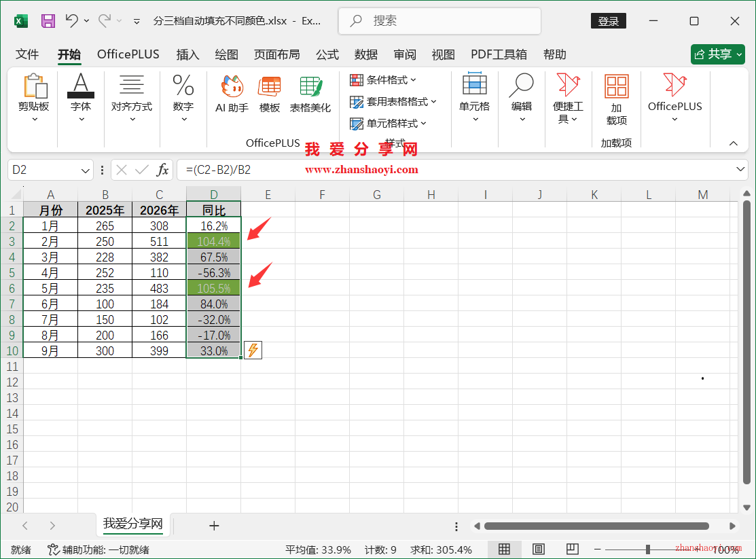Click the Save icon in title bar
This screenshot has height=559, width=756.
[x=48, y=21]
